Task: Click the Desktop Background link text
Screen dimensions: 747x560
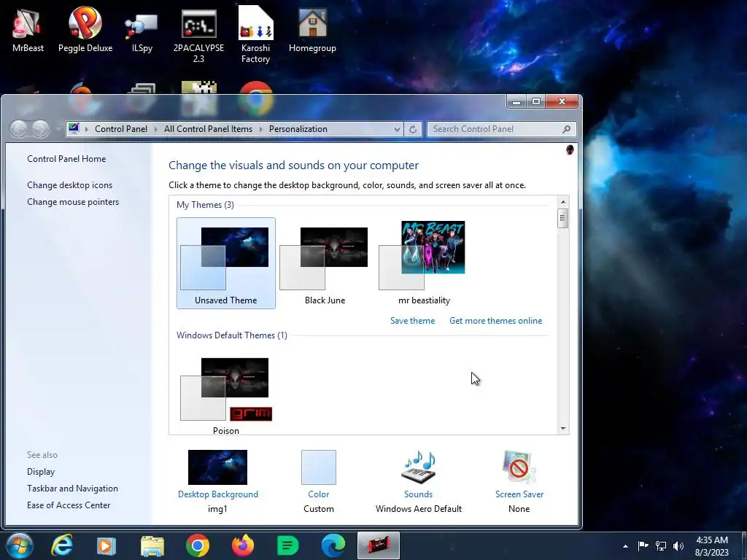Action: 217,494
